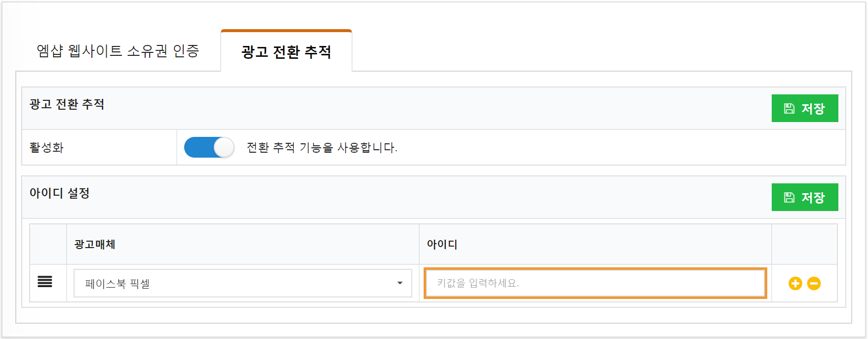
Task: Click the 전환 추적 기능을 사용합니다 toggle label
Action: point(322,147)
